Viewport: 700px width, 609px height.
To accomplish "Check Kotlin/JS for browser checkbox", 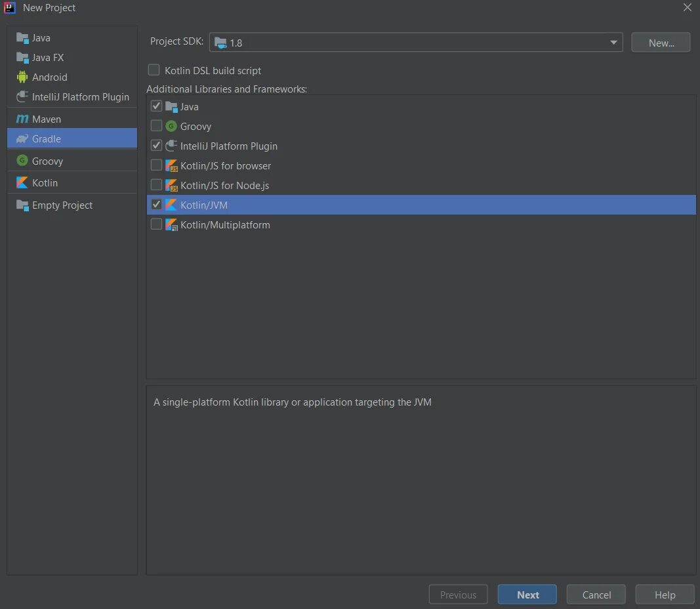I will 156,165.
